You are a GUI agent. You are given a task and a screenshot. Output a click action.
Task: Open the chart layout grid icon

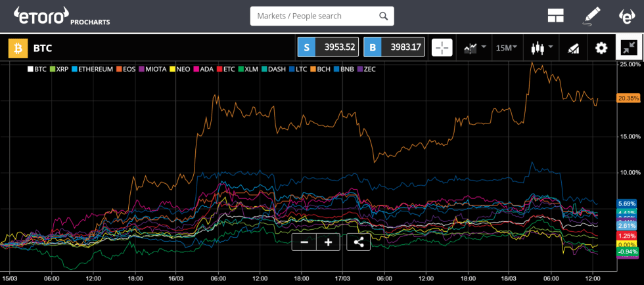[556, 16]
